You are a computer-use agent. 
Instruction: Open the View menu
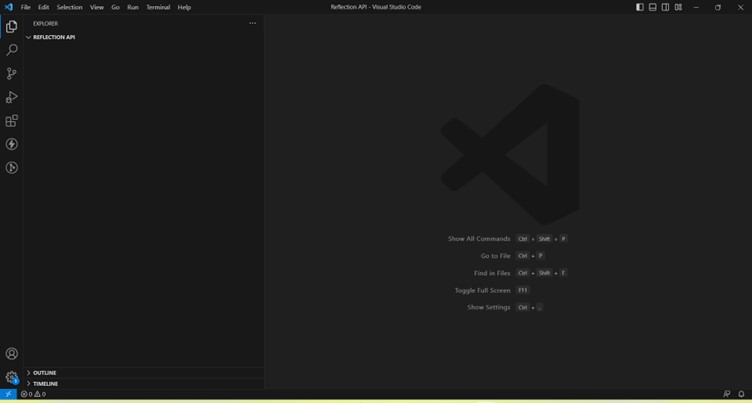point(97,7)
